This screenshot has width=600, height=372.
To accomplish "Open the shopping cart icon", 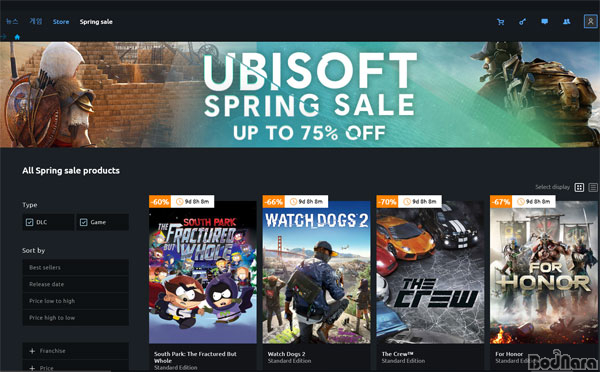I will coord(501,22).
